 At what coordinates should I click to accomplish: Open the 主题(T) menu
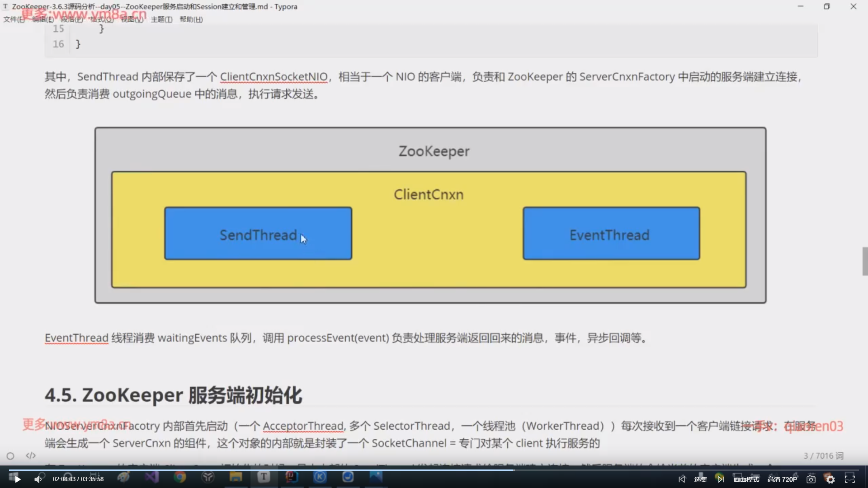161,19
